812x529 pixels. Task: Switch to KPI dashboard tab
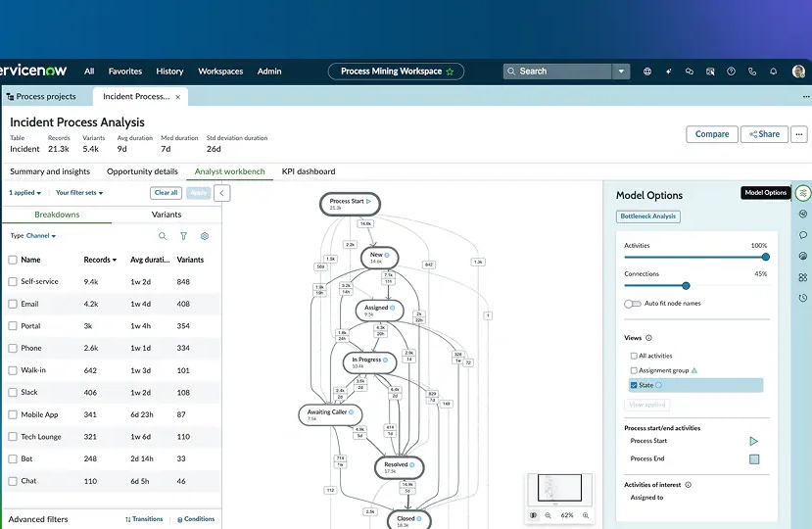pyautogui.click(x=309, y=171)
